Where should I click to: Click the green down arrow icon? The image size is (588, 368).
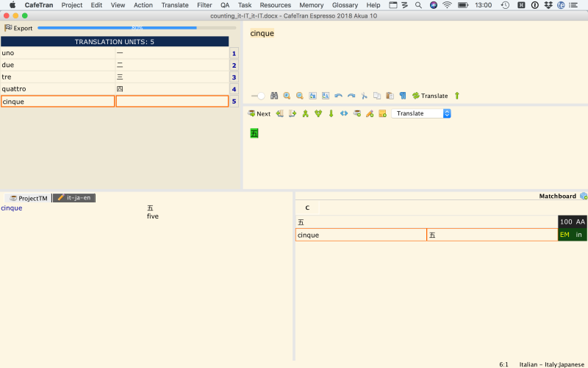click(331, 113)
